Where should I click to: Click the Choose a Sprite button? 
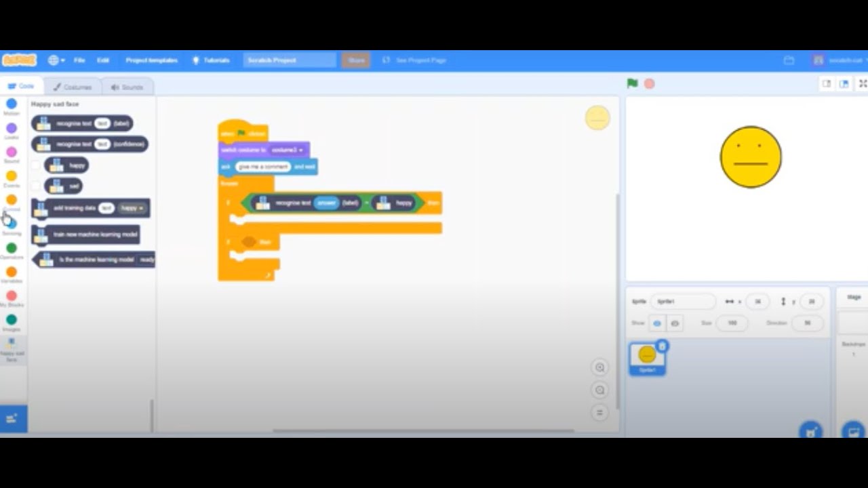(810, 430)
